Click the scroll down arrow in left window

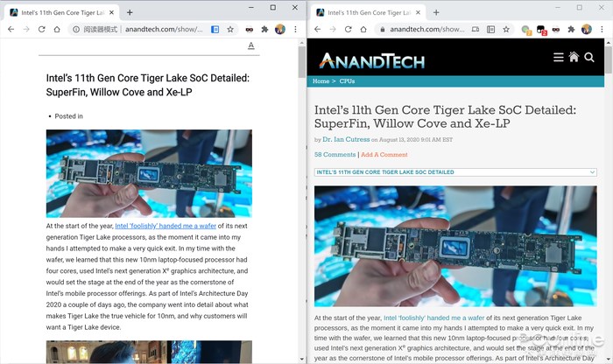tap(302, 359)
